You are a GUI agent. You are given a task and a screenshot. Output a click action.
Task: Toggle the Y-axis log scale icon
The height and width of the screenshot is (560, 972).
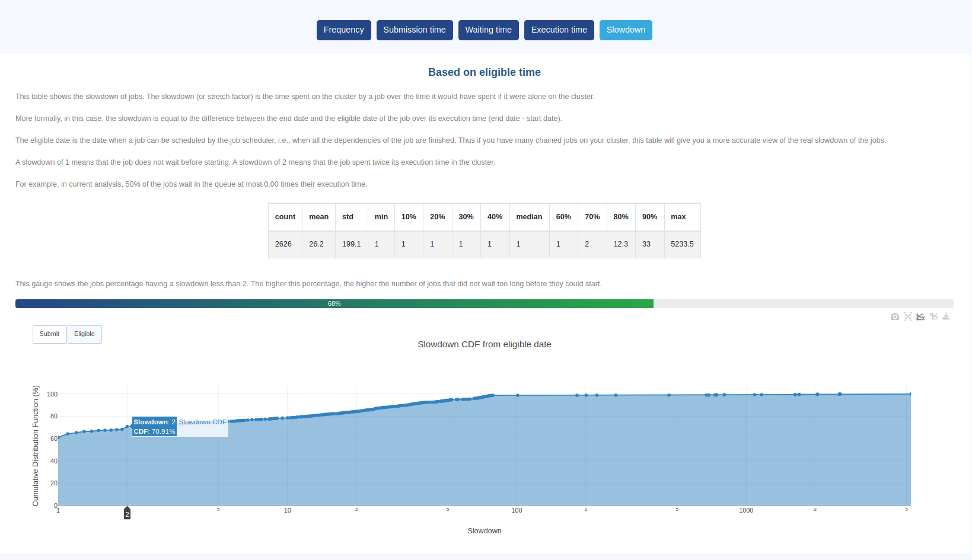pos(933,317)
